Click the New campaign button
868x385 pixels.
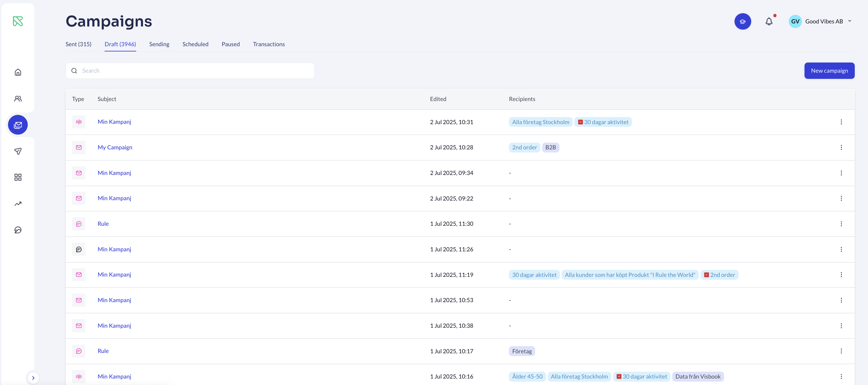tap(829, 71)
